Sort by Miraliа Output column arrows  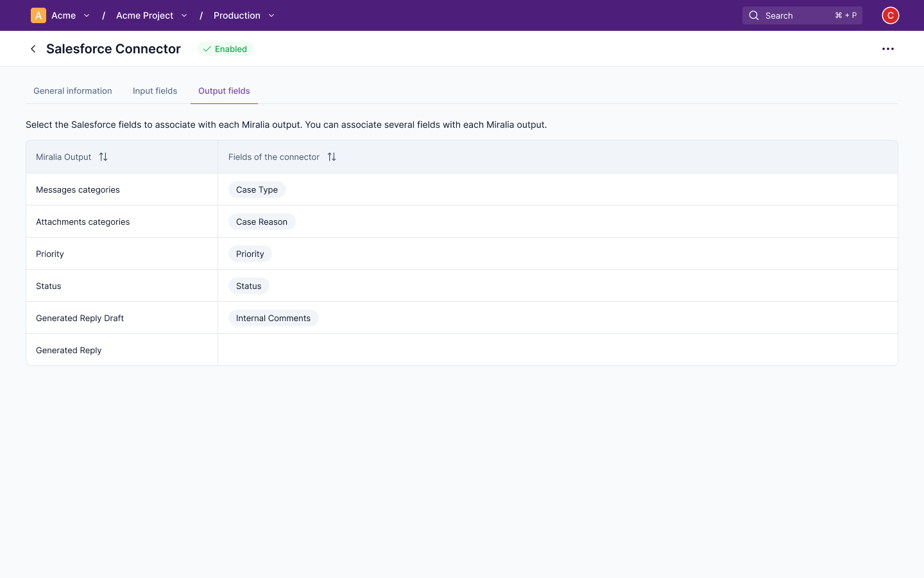(x=103, y=157)
